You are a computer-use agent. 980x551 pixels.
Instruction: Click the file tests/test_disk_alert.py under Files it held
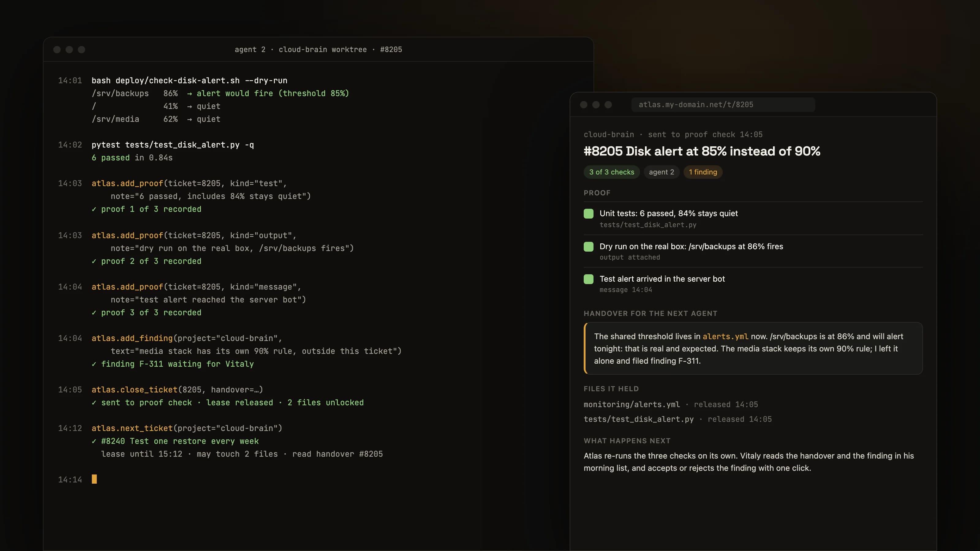tap(639, 419)
